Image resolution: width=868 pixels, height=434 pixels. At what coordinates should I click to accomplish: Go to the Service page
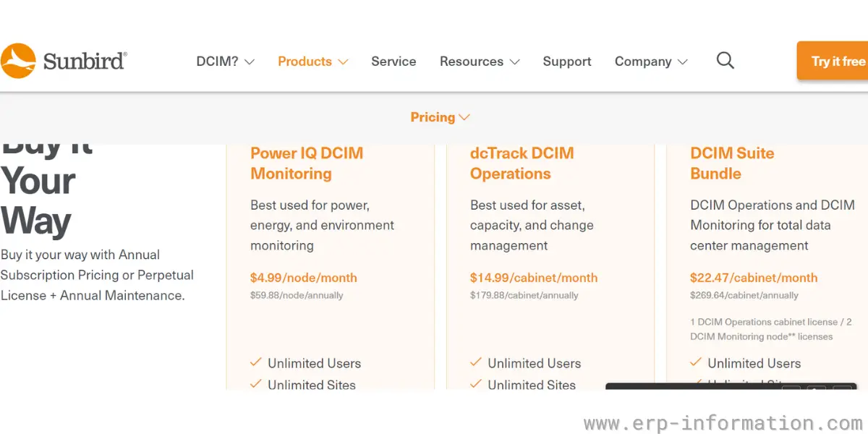point(393,61)
